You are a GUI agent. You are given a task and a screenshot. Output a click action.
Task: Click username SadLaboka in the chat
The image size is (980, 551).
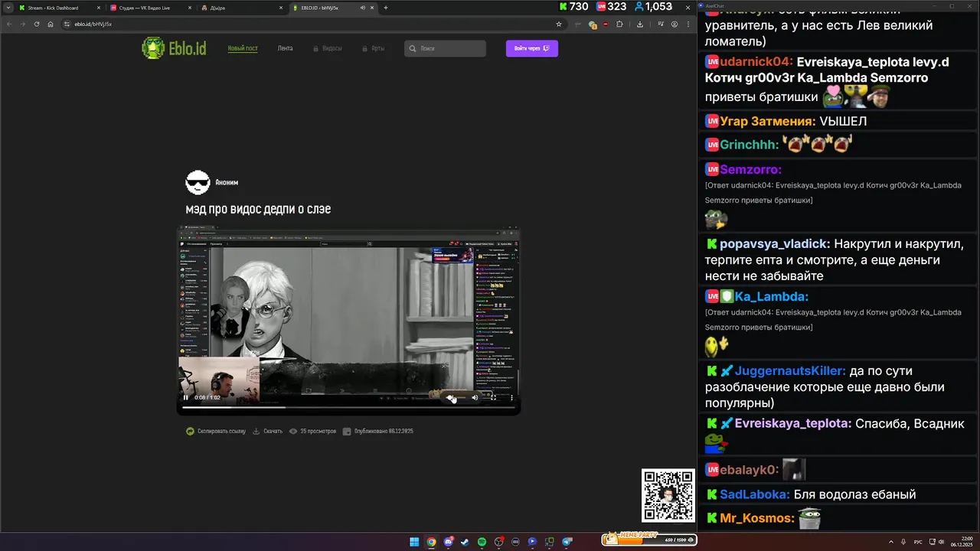click(755, 494)
